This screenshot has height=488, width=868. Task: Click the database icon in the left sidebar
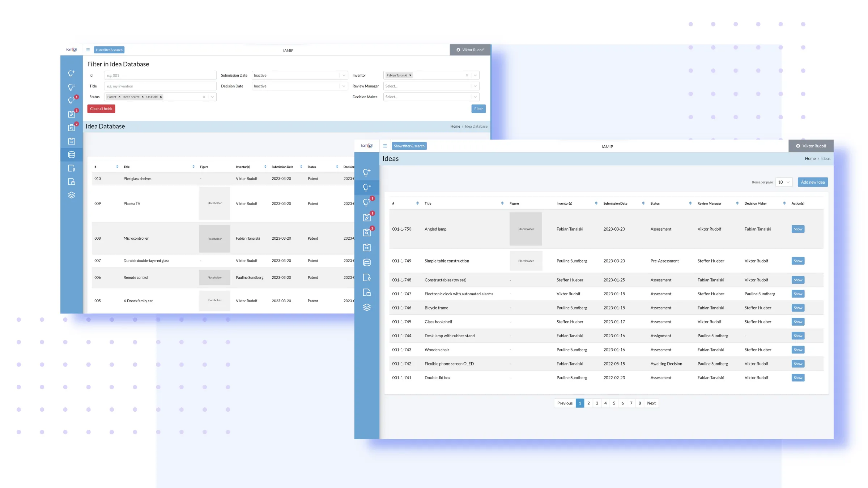[72, 155]
